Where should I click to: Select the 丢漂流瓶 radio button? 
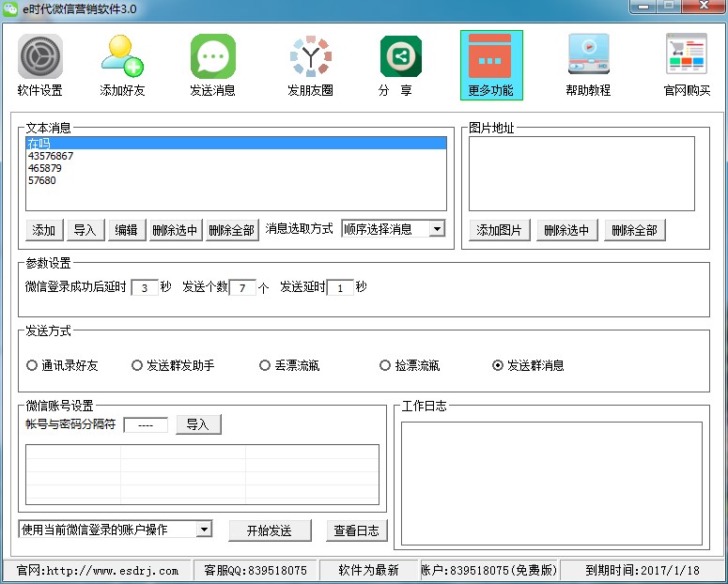coord(265,365)
